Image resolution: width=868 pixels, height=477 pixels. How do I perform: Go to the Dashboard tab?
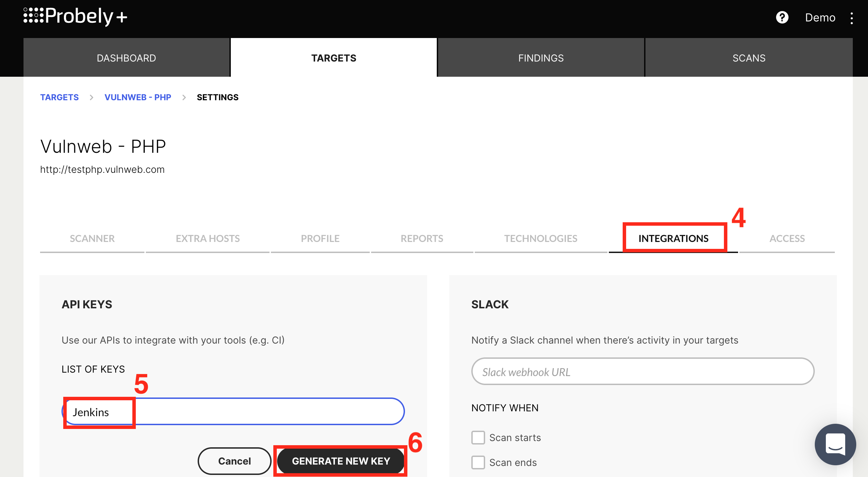126,58
